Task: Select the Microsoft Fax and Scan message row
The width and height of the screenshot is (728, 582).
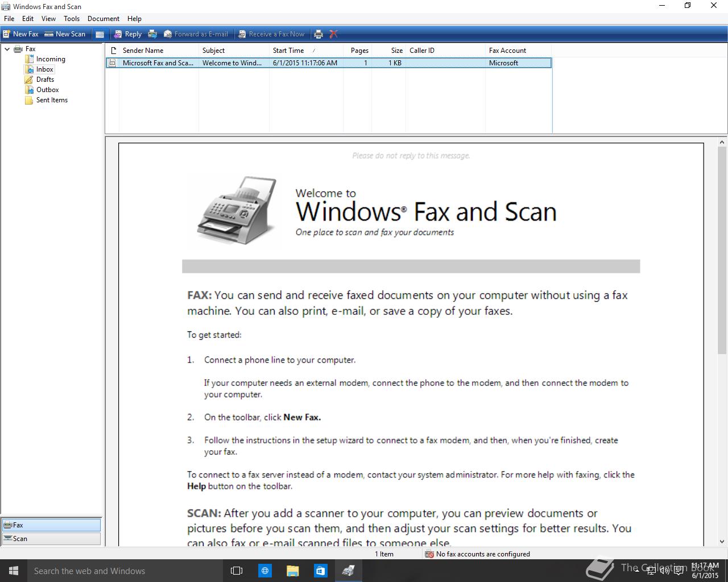Action: click(329, 63)
